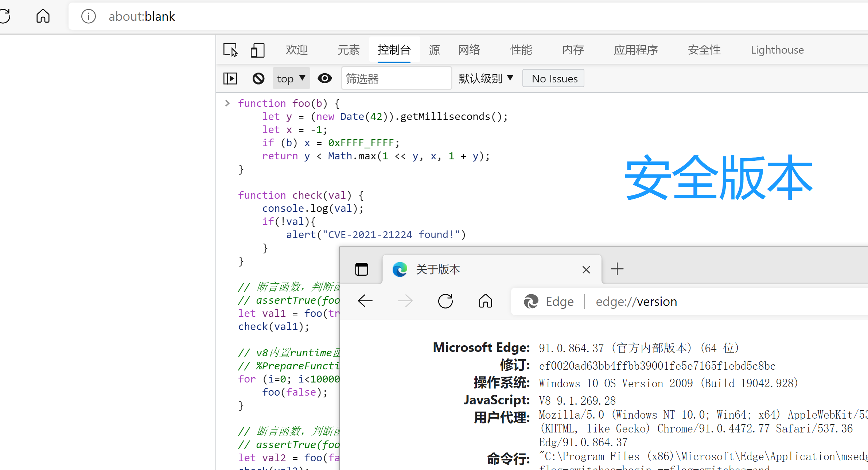Refresh the edge://version page
Screen dimensions: 868x470
(445, 301)
